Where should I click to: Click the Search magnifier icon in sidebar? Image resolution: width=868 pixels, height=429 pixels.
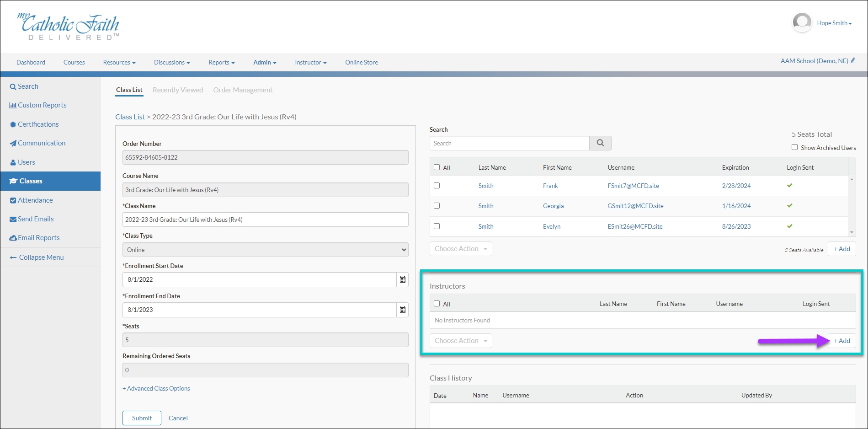13,86
